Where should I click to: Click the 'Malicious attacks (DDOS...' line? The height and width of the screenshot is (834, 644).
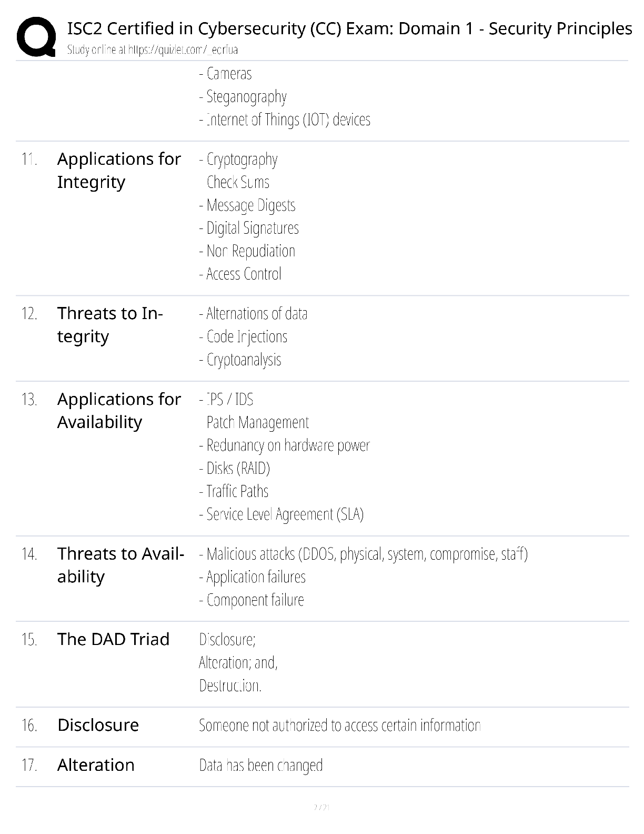pos(364,554)
